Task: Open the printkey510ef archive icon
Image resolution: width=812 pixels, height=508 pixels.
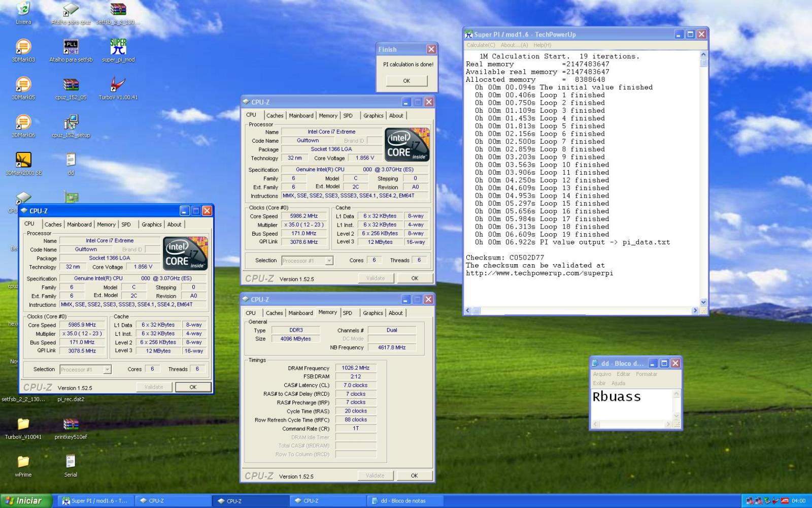Action: pos(71,424)
